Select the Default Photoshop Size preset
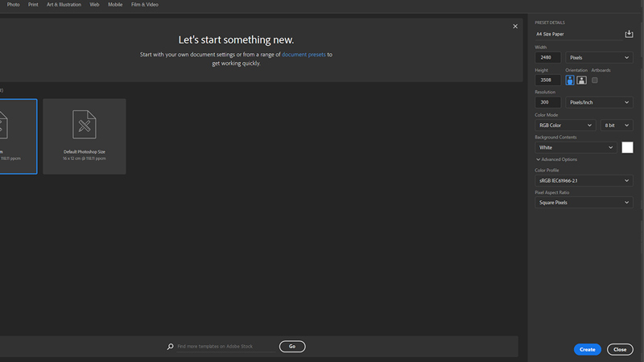This screenshot has height=362, width=644. 85,136
